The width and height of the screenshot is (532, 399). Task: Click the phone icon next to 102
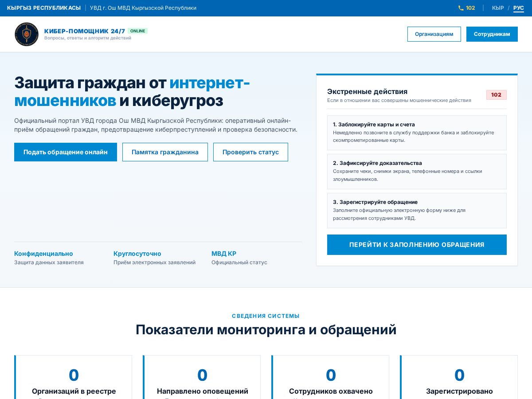pos(461,8)
